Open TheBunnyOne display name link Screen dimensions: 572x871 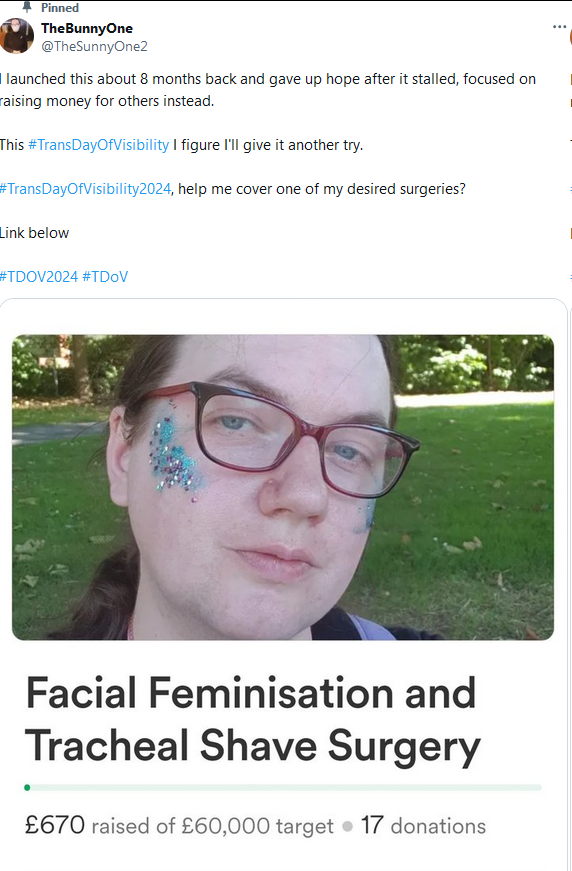pos(87,28)
